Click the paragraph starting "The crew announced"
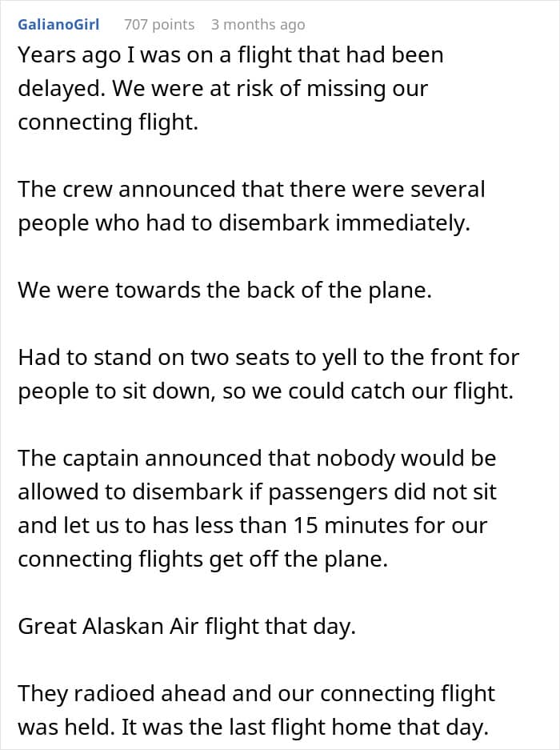The width and height of the screenshot is (560, 750). tap(251, 207)
